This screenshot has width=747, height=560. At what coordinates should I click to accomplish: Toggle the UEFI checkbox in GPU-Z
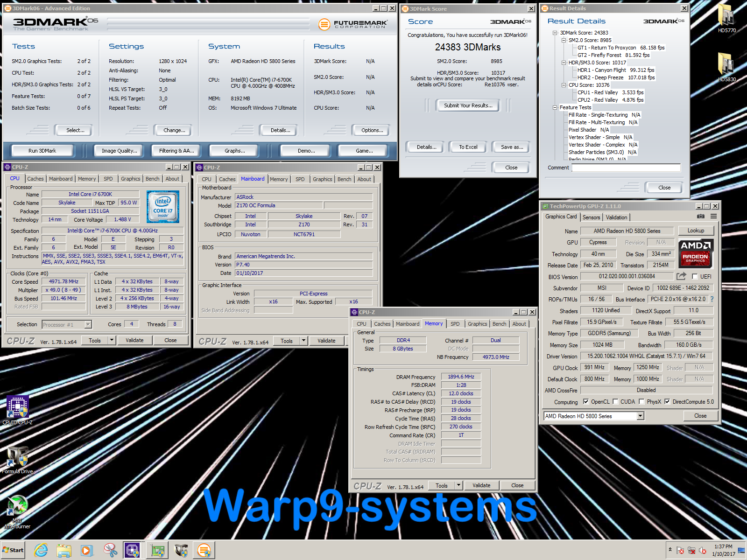coord(695,276)
